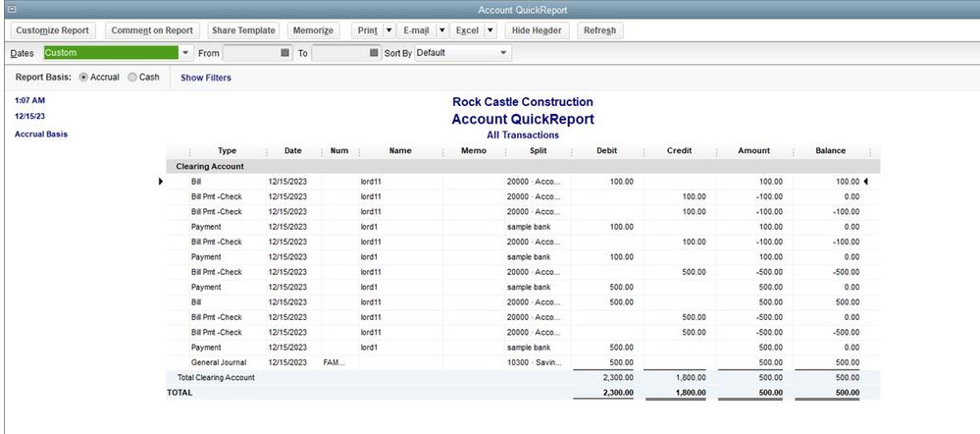Select the Clearing Account section row
The height and width of the screenshot is (434, 980).
(x=523, y=166)
